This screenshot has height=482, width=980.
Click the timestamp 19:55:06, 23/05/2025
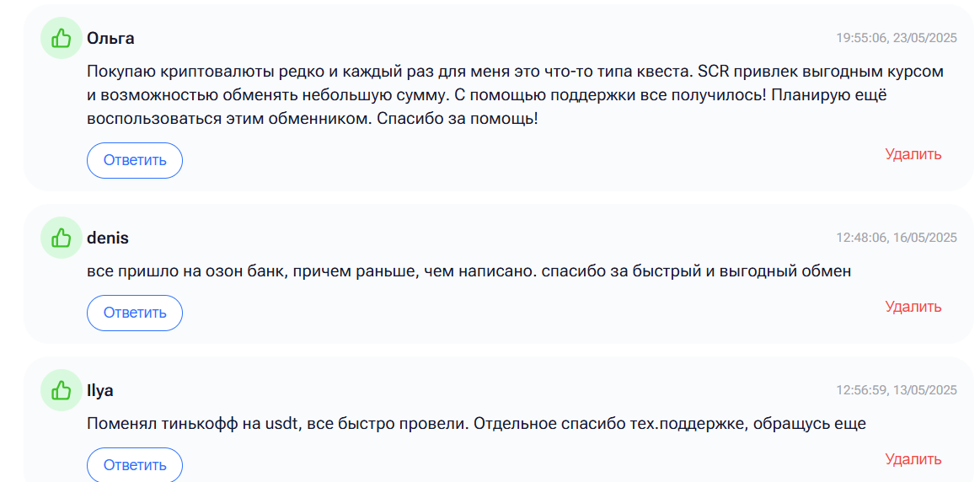(897, 38)
